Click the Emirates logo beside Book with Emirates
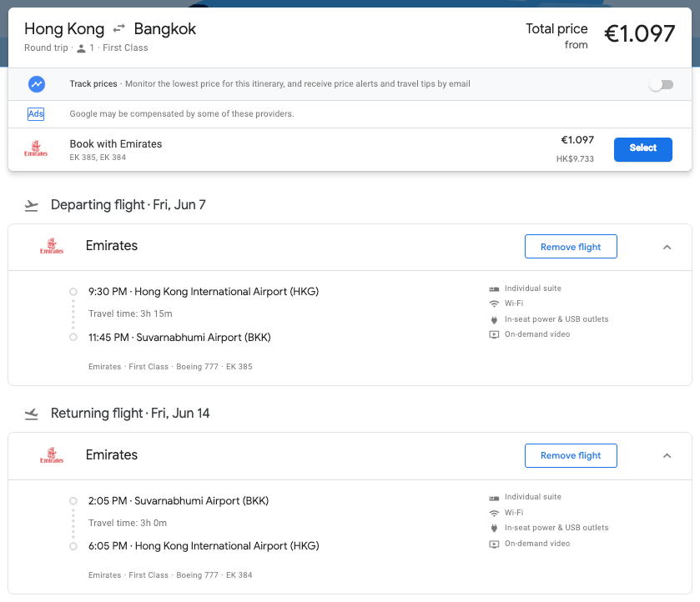The height and width of the screenshot is (602, 700). click(x=36, y=148)
